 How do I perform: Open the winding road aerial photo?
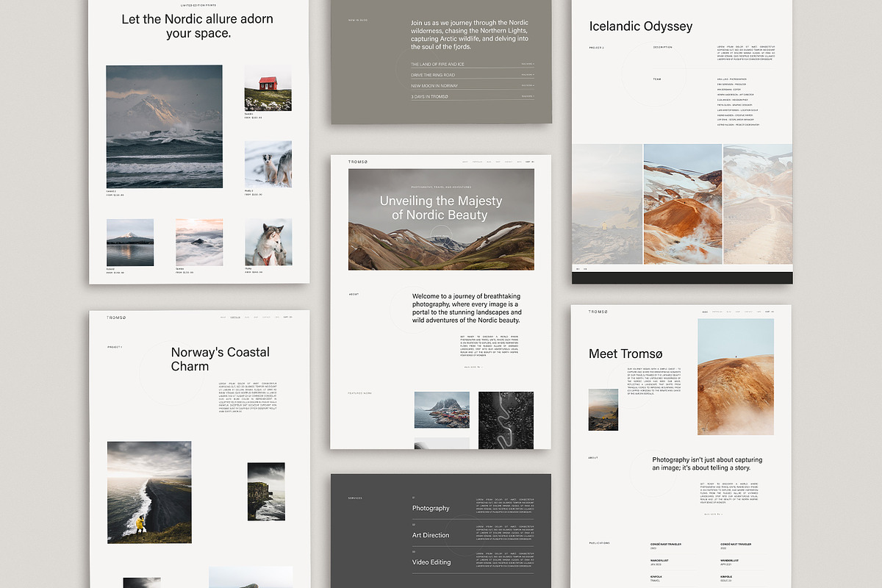click(506, 419)
